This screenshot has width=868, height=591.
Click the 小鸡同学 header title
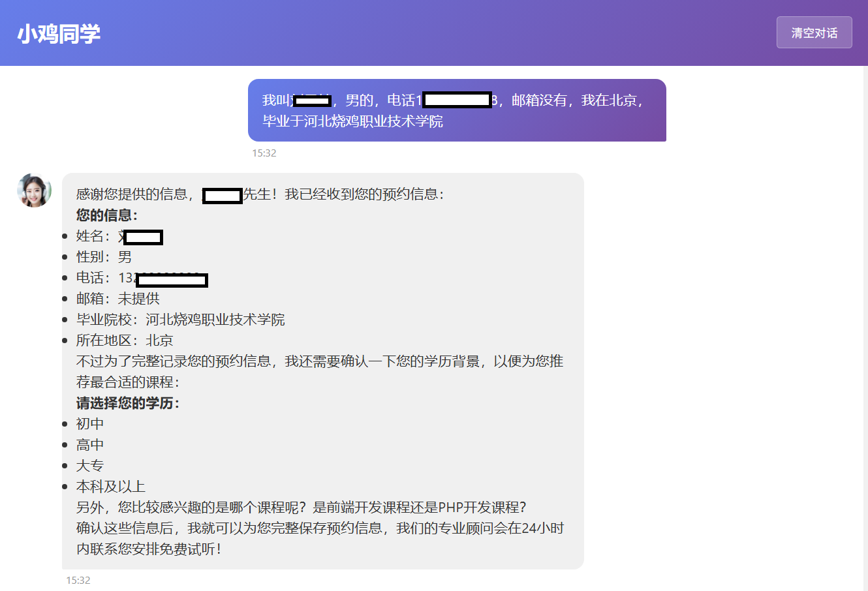click(59, 33)
